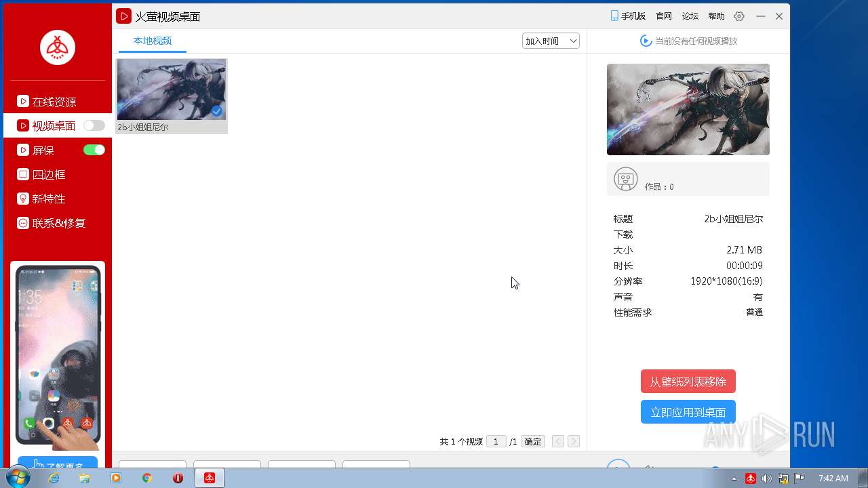Click 联系&修复 chat icon
868x488 pixels.
point(23,223)
